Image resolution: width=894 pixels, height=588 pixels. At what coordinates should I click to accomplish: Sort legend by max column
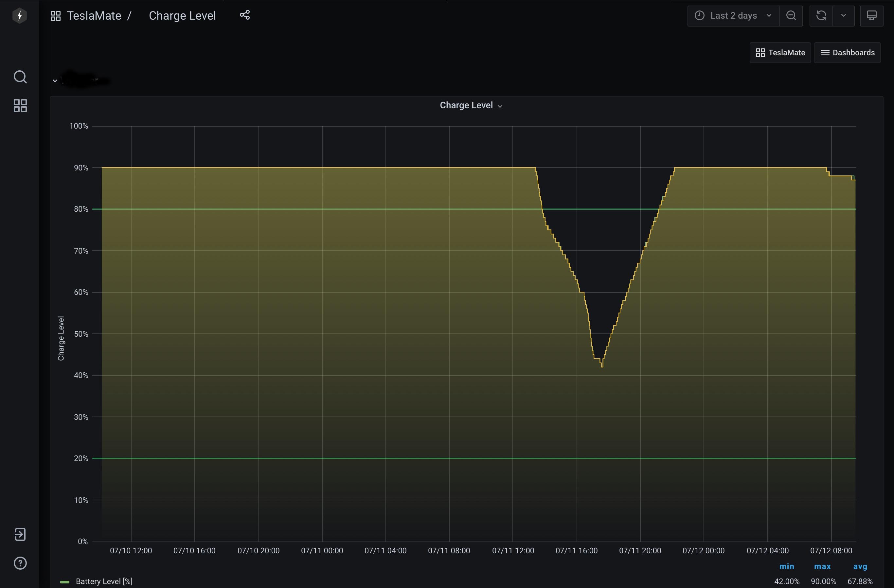click(822, 566)
